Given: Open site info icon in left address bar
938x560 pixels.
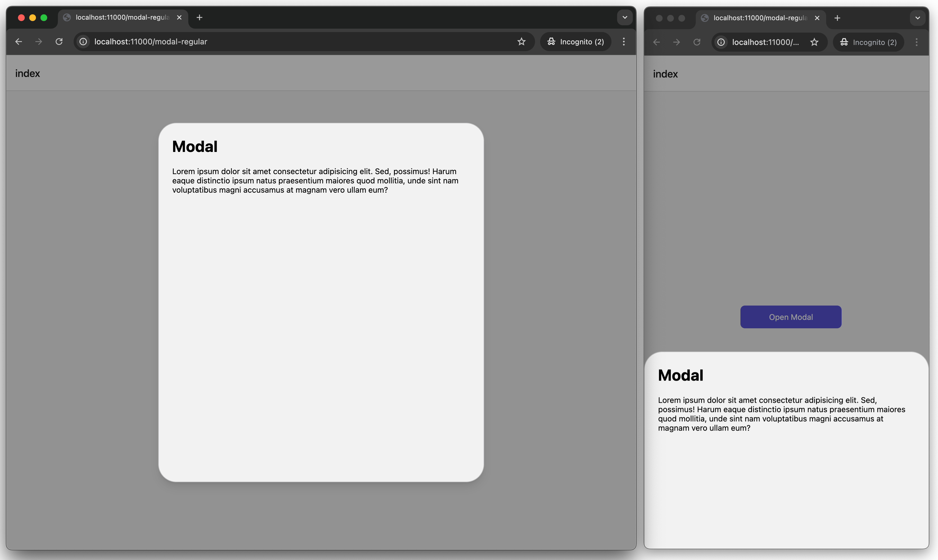Looking at the screenshot, I should tap(83, 42).
